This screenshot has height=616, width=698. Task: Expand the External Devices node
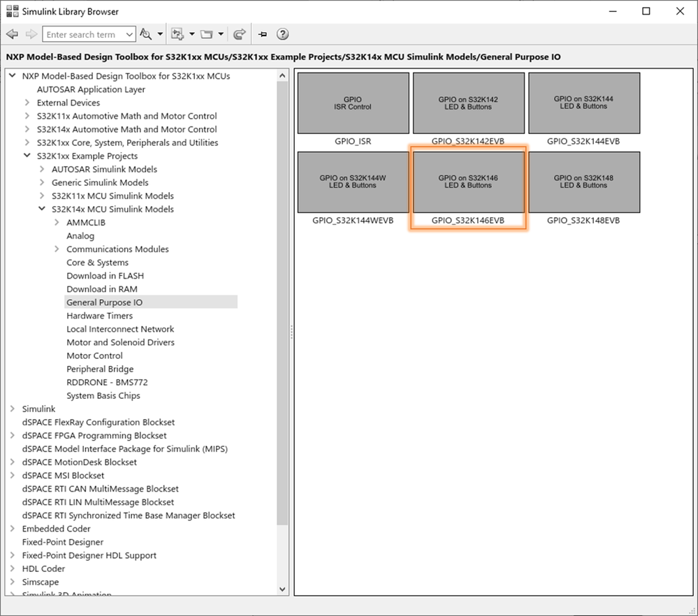(x=27, y=103)
